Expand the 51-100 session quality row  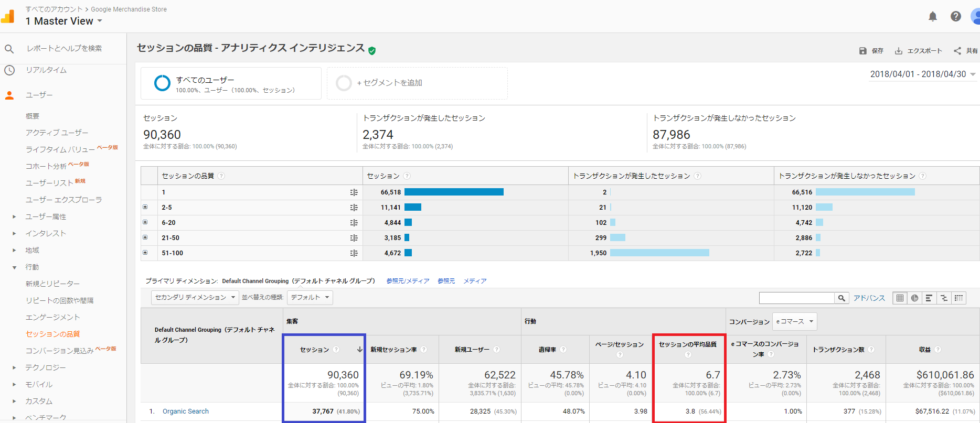(145, 253)
